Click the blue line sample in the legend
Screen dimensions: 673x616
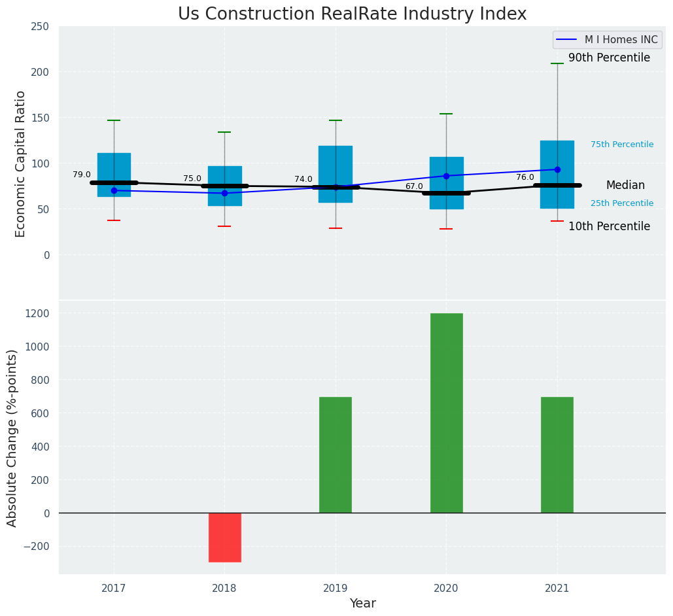pos(568,40)
